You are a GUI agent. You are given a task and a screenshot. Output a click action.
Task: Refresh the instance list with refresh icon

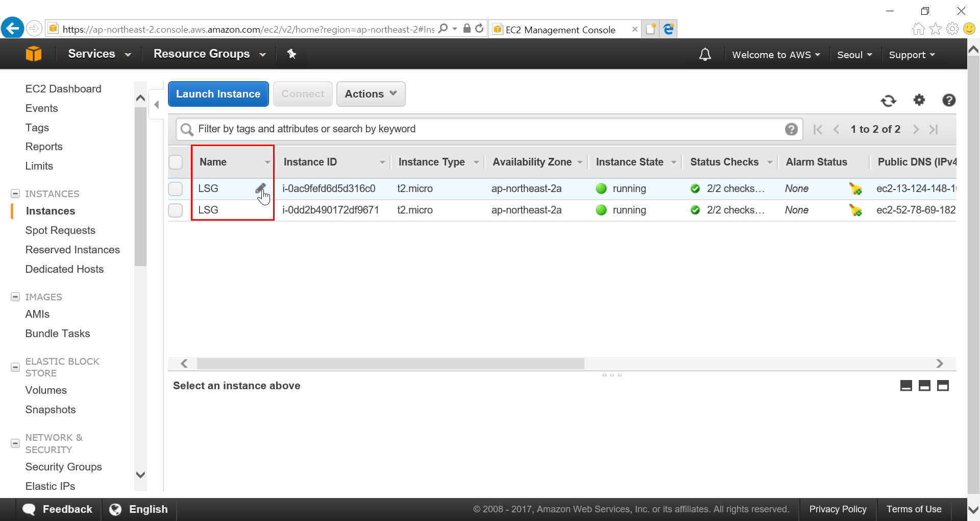(x=888, y=101)
